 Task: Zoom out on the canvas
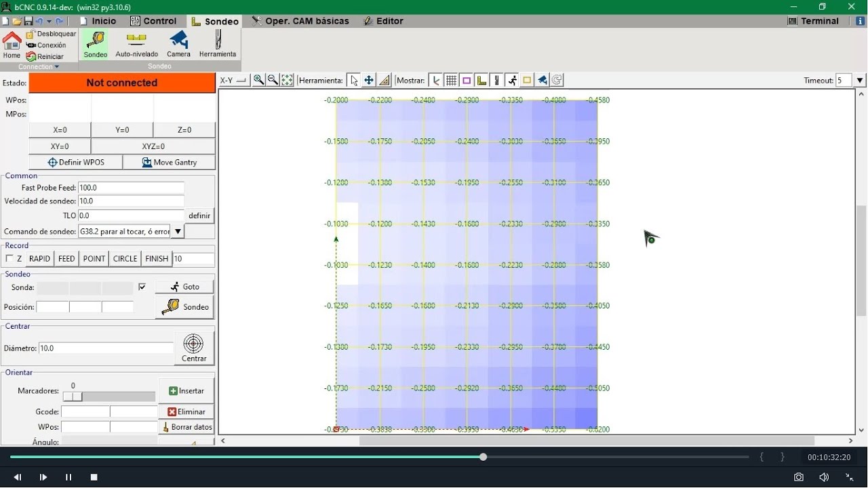(273, 80)
